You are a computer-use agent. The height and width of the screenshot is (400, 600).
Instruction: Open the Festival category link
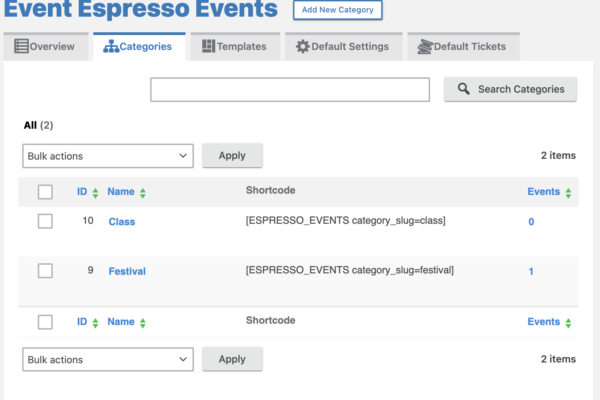coord(127,271)
